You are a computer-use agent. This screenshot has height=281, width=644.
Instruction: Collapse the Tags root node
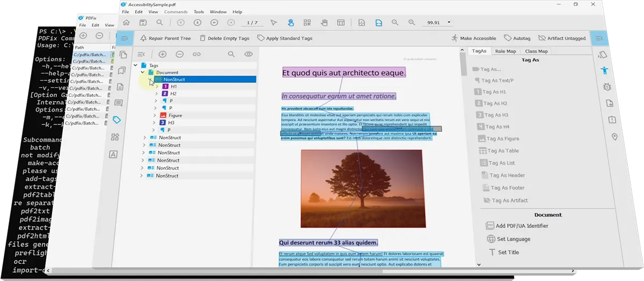point(136,65)
